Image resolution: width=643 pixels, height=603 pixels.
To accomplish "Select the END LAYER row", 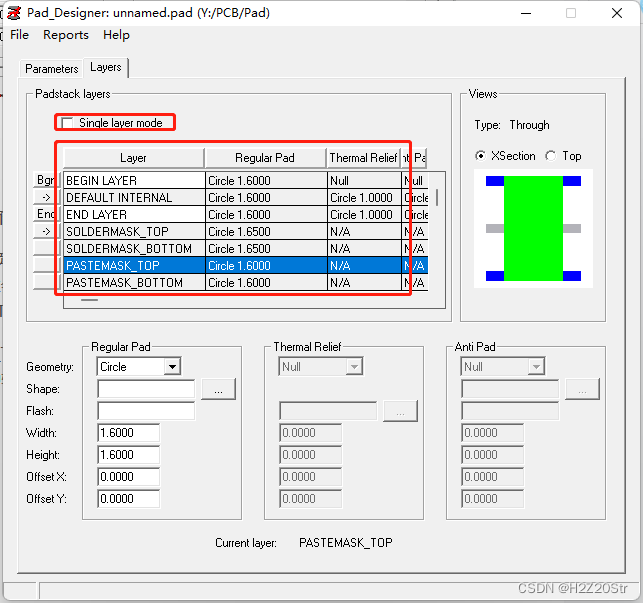I will [x=246, y=215].
